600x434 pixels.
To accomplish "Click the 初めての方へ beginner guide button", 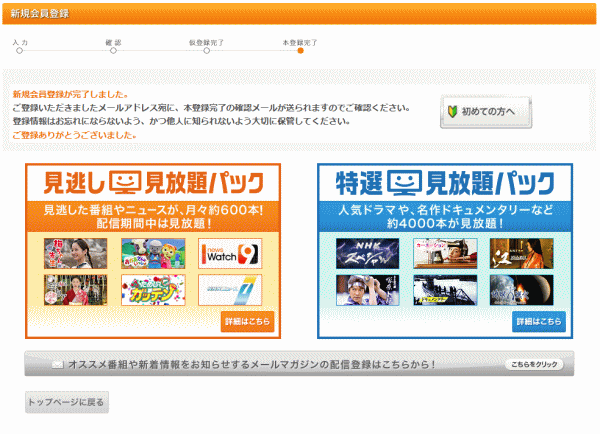I will coord(485,112).
